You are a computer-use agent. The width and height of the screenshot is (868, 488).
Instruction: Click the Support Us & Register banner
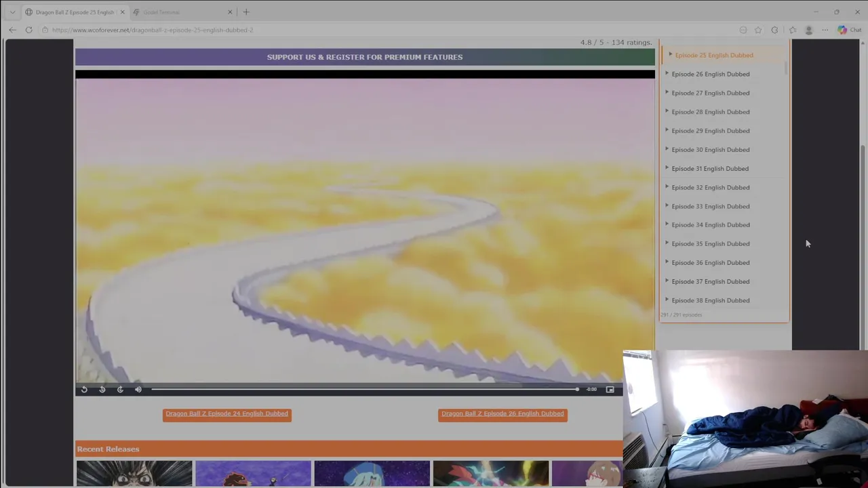coord(365,57)
